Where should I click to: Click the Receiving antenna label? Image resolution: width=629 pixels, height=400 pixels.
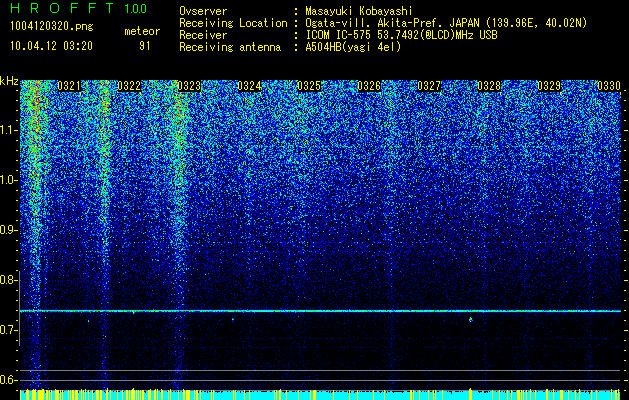click(x=230, y=47)
